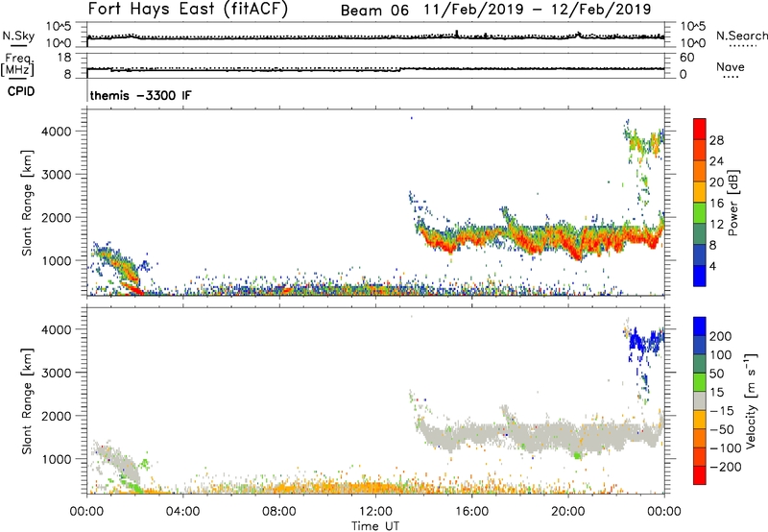Click the '-50' tick on the Velocity colorbar
This screenshot has width=768, height=532.
point(722,429)
